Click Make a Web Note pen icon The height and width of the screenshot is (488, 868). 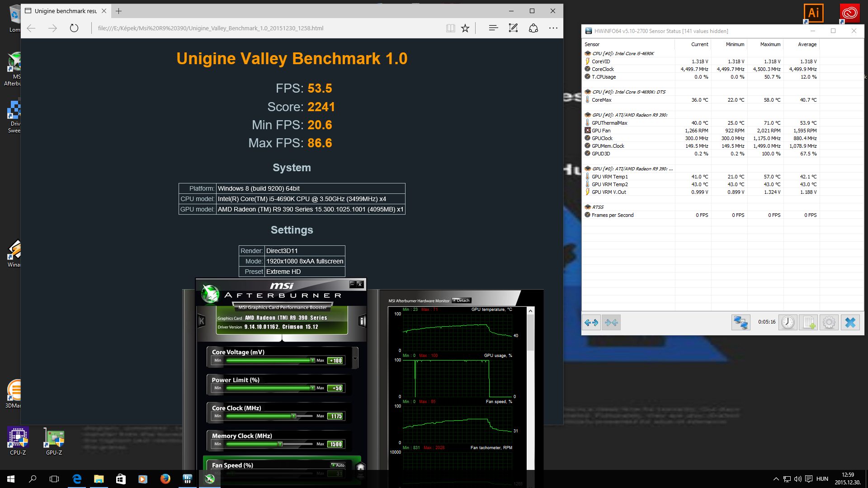(513, 28)
